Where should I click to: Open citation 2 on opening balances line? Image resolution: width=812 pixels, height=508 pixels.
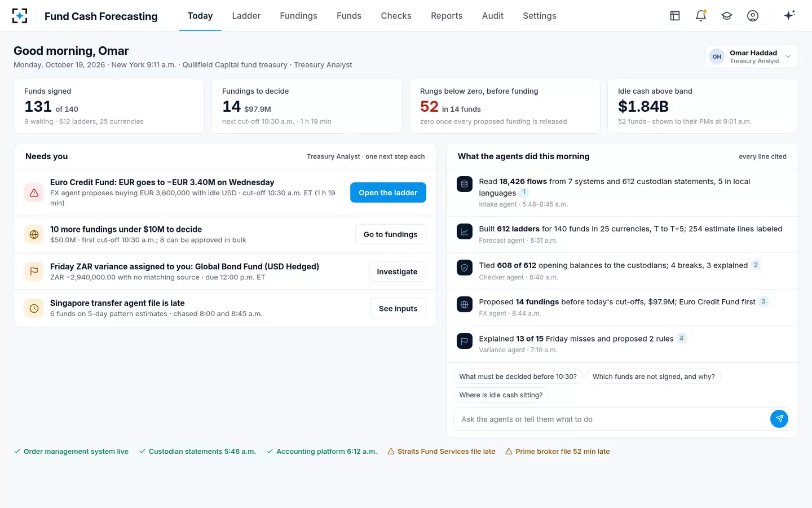click(756, 265)
